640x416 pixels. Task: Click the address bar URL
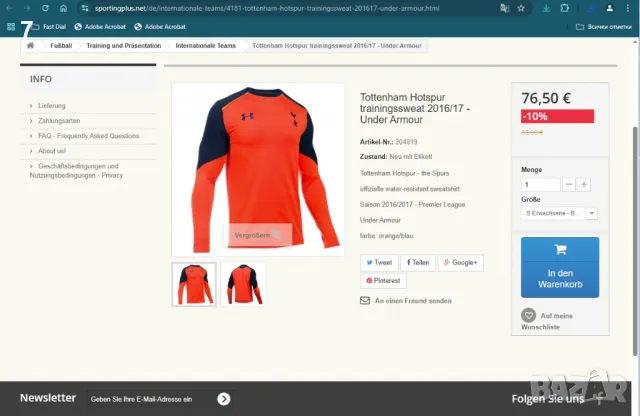click(x=267, y=8)
